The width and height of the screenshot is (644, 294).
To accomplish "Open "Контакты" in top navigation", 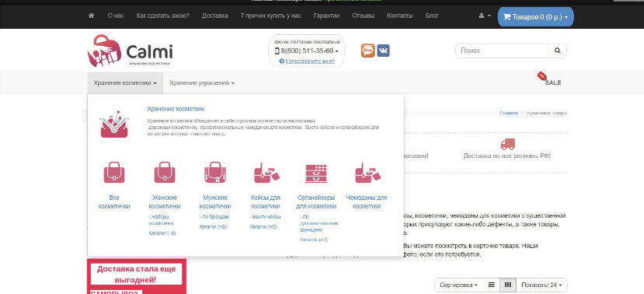I will [399, 16].
